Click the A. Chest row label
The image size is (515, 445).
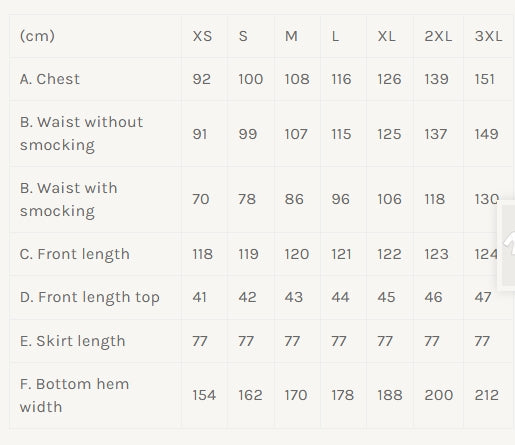(50, 79)
